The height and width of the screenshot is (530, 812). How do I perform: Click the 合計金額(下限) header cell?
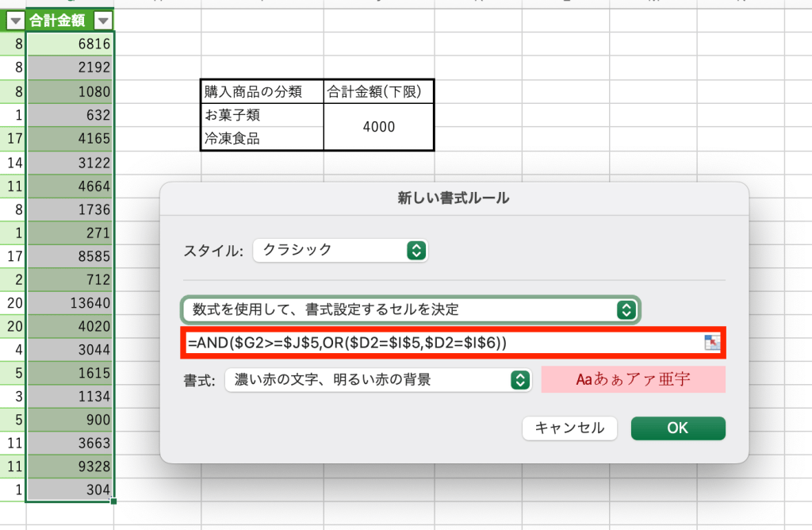tap(378, 91)
